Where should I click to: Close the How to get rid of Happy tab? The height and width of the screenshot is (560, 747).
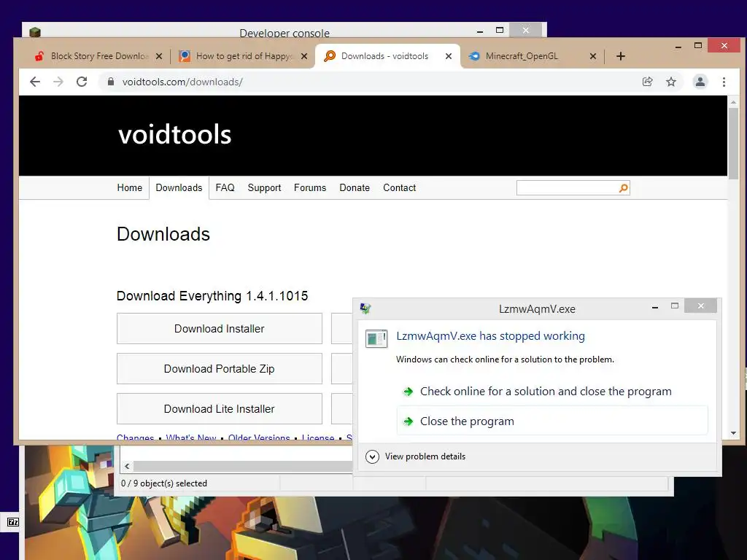click(304, 56)
